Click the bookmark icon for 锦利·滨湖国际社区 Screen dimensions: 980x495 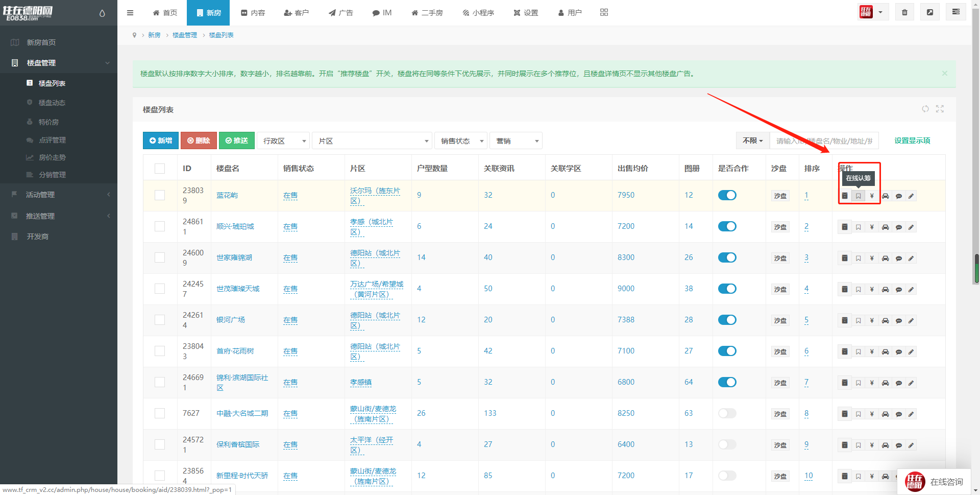pos(859,383)
